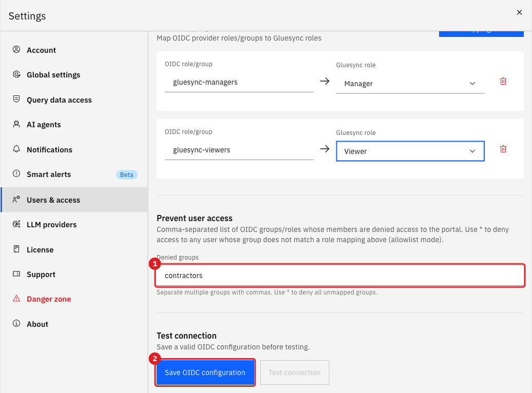532x393 pixels.
Task: Click Save OIDC configuration button
Action: pos(205,372)
